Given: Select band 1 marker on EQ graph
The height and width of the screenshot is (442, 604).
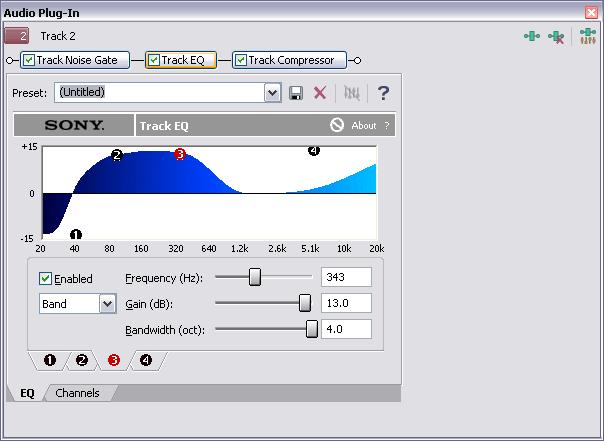Looking at the screenshot, I should 75,234.
